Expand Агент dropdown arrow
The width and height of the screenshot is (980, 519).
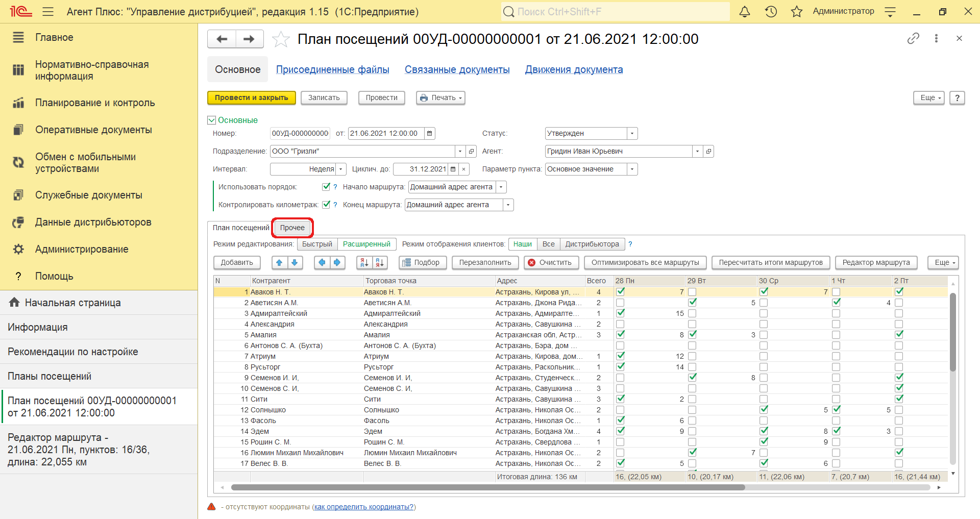[697, 151]
